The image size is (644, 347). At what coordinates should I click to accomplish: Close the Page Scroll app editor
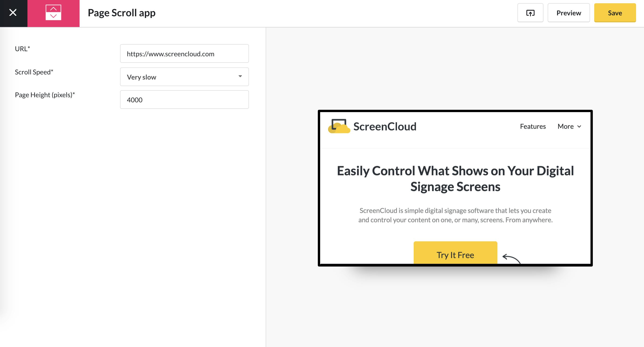coord(13,13)
